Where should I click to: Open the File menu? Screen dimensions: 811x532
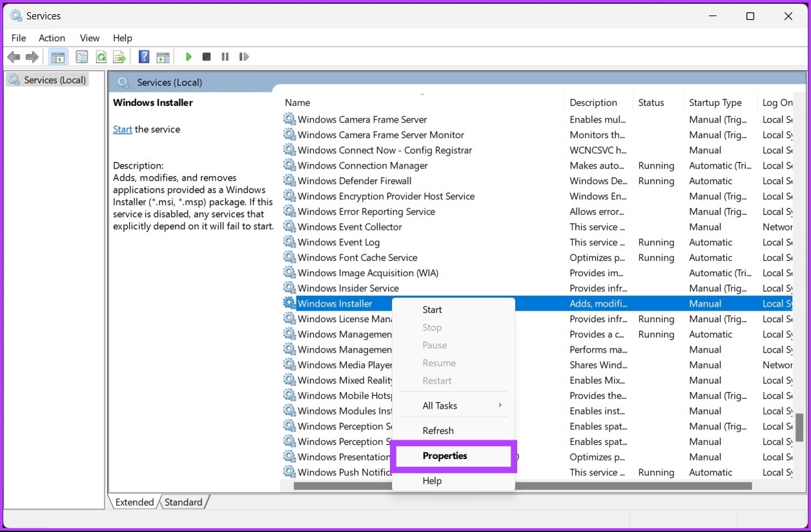[19, 38]
